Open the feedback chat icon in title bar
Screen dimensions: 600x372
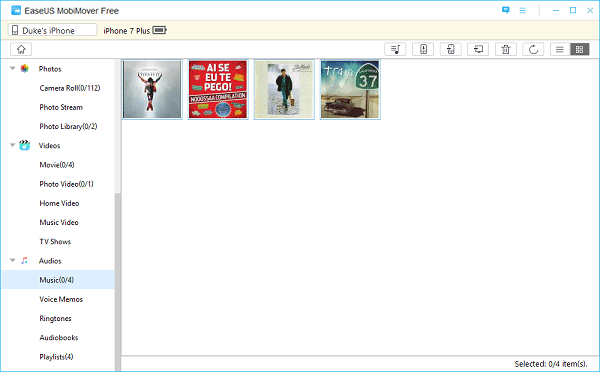click(x=506, y=10)
